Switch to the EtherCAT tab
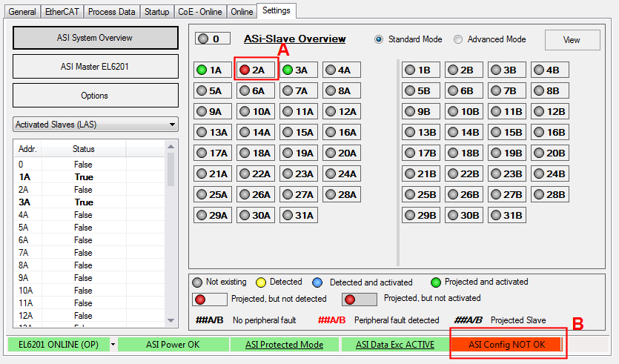This screenshot has height=364, width=619. [x=62, y=12]
